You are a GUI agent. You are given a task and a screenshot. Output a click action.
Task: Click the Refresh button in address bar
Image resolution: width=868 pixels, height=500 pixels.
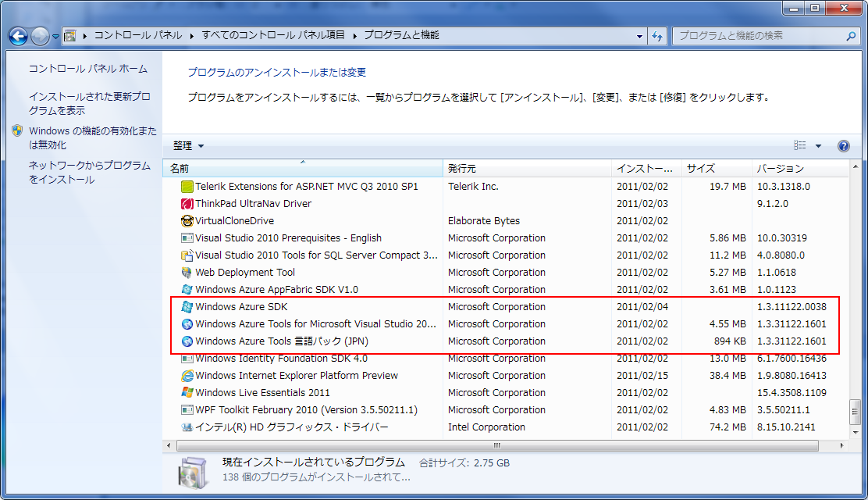point(657,36)
